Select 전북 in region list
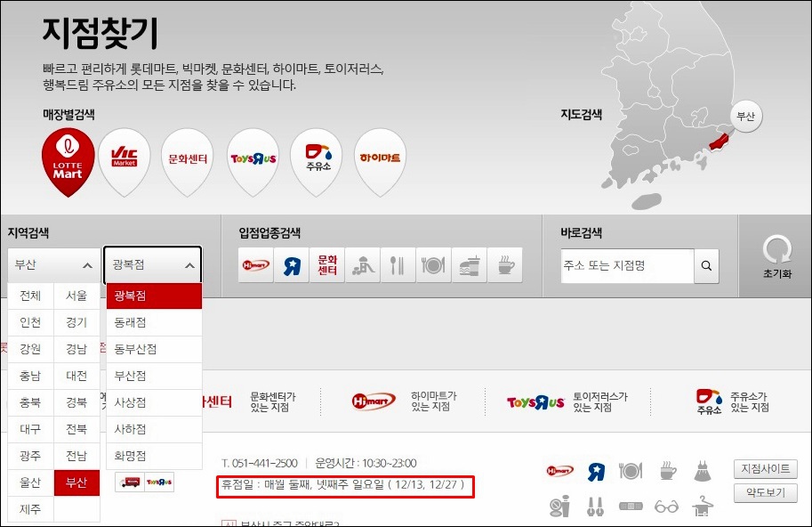This screenshot has height=527, width=812. tap(76, 429)
